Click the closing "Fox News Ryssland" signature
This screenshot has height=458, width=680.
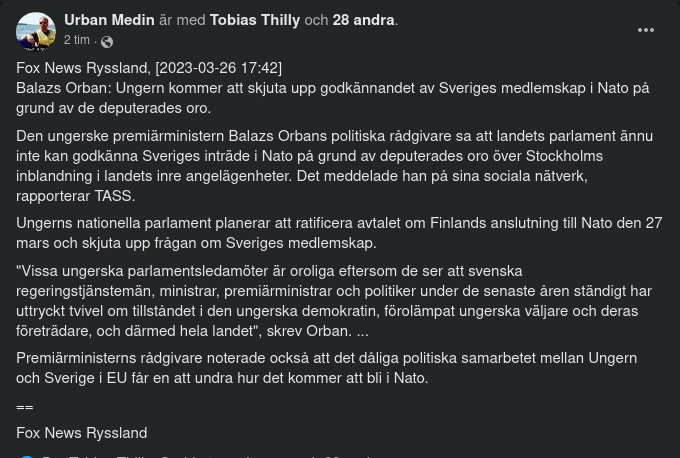pyautogui.click(x=82, y=433)
